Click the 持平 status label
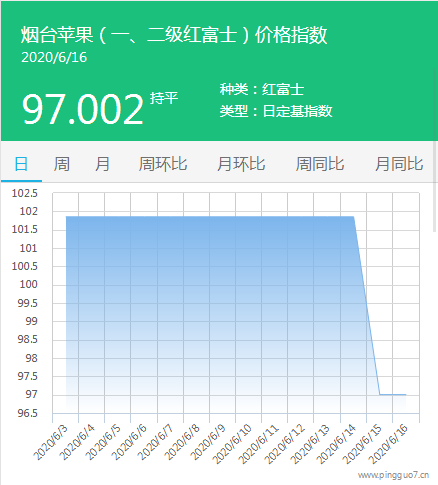Viewport: 438px width, 485px height. pos(164,98)
